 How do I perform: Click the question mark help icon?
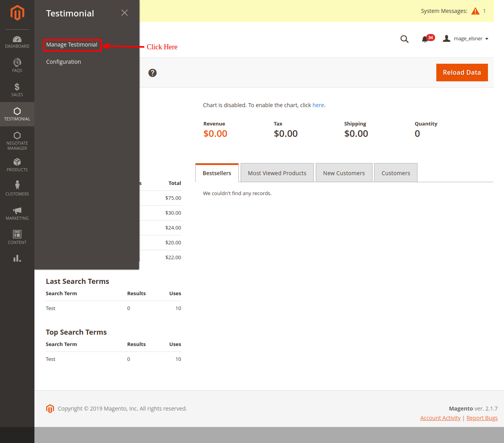point(153,73)
